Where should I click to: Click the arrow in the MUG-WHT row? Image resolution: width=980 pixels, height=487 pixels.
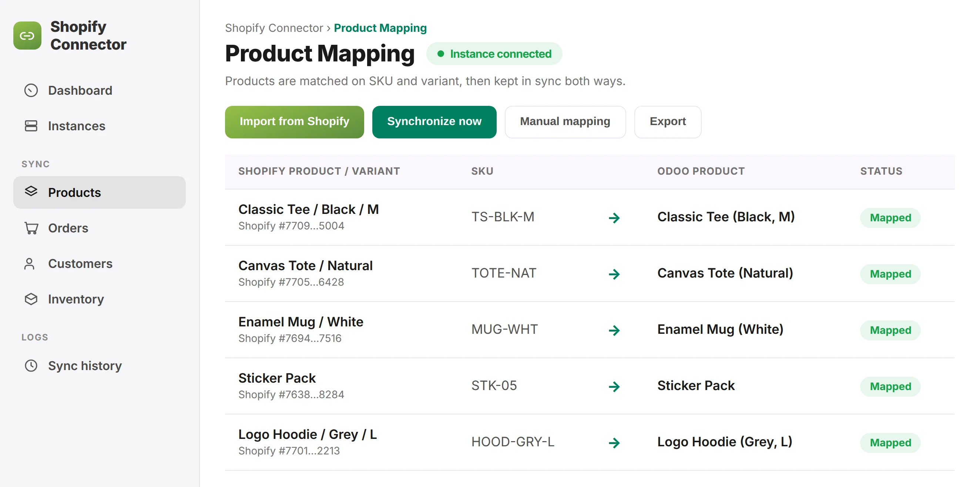[x=614, y=330]
